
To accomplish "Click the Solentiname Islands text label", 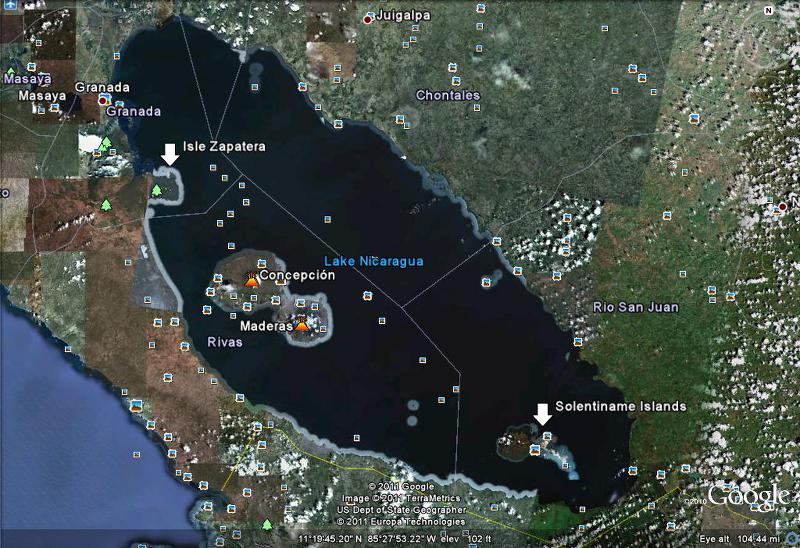I will [621, 407].
